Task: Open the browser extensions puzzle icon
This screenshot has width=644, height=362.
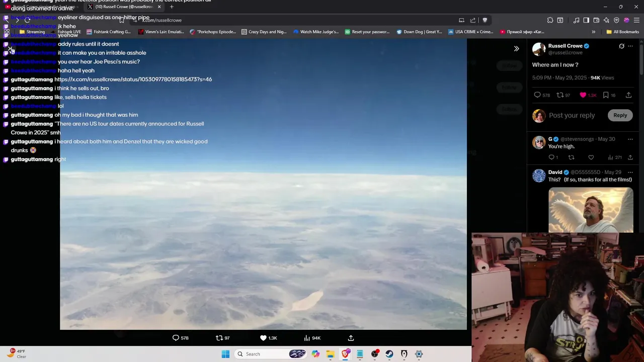Action: pyautogui.click(x=550, y=20)
